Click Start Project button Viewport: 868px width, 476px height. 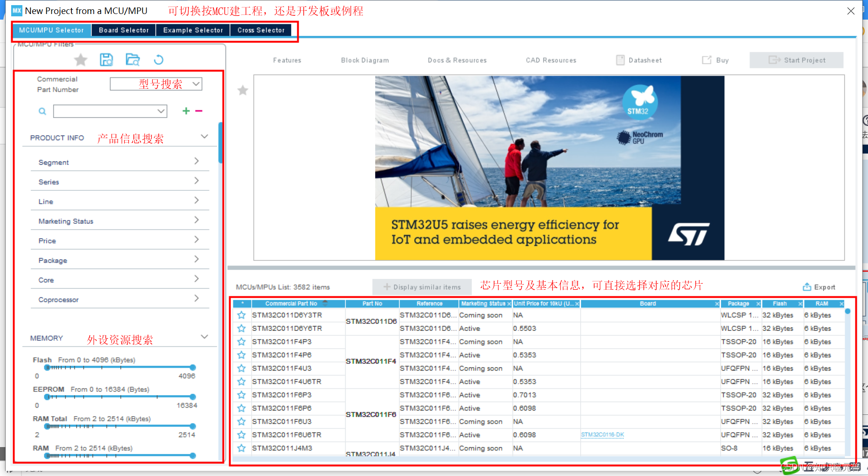click(x=797, y=60)
